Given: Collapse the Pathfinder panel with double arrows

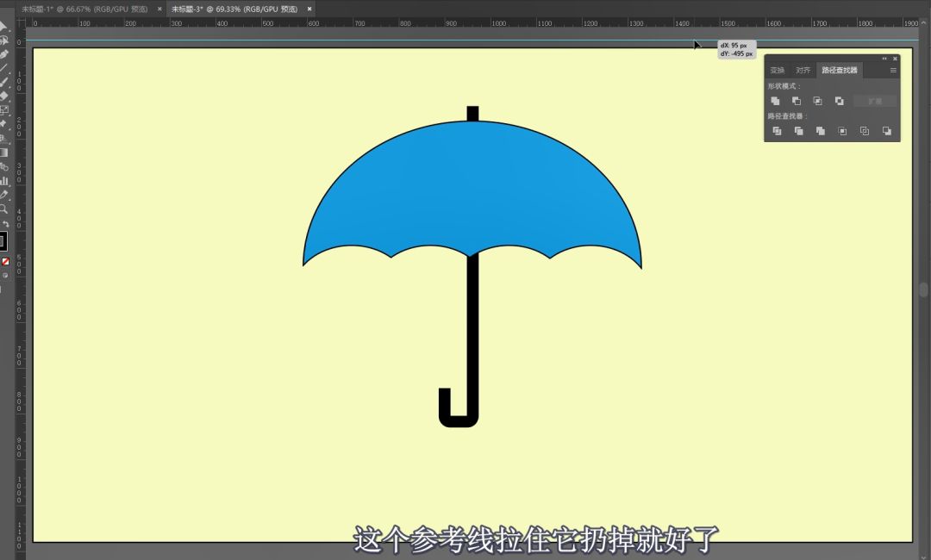Looking at the screenshot, I should pyautogui.click(x=884, y=59).
